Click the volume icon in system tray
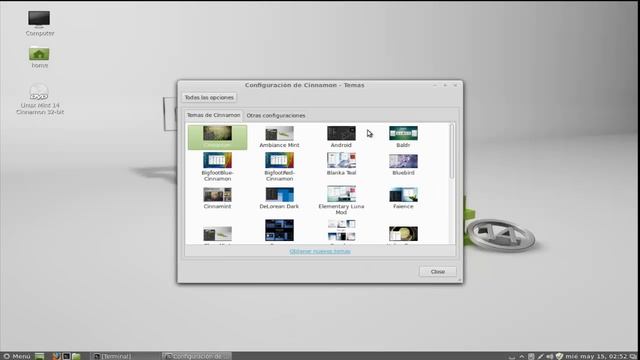This screenshot has height=360, width=640. tap(550, 356)
